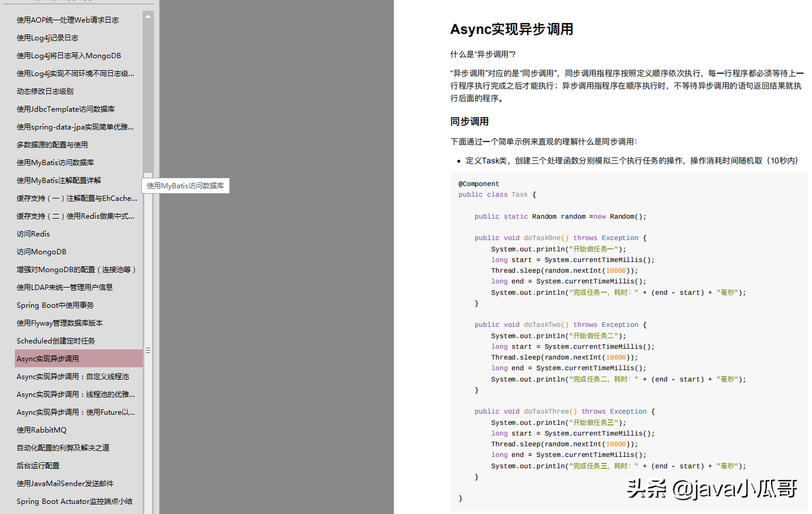Click the doTaskOne() method declaration

click(x=560, y=238)
